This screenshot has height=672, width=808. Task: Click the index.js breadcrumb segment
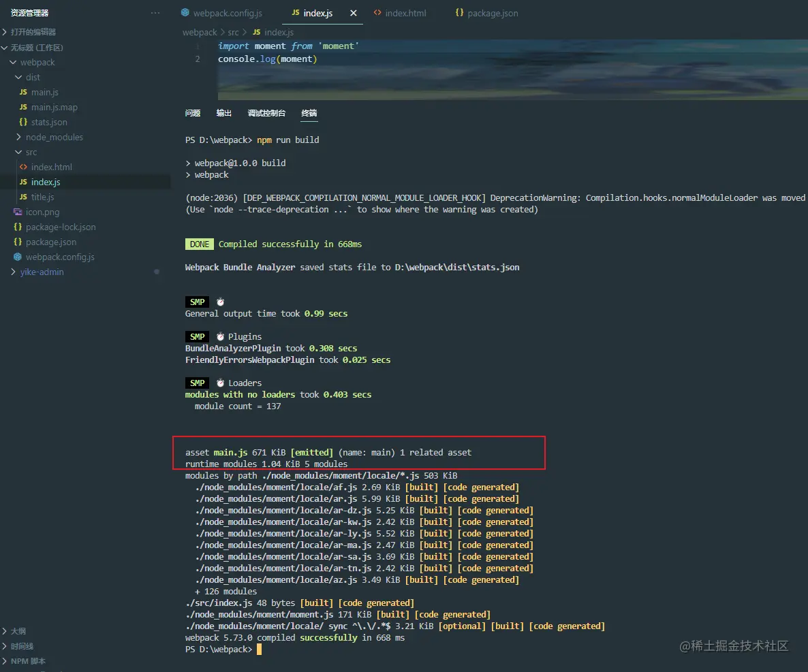click(x=279, y=32)
